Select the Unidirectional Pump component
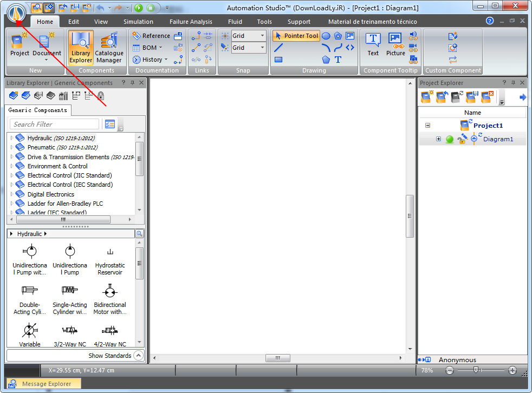 [x=70, y=260]
